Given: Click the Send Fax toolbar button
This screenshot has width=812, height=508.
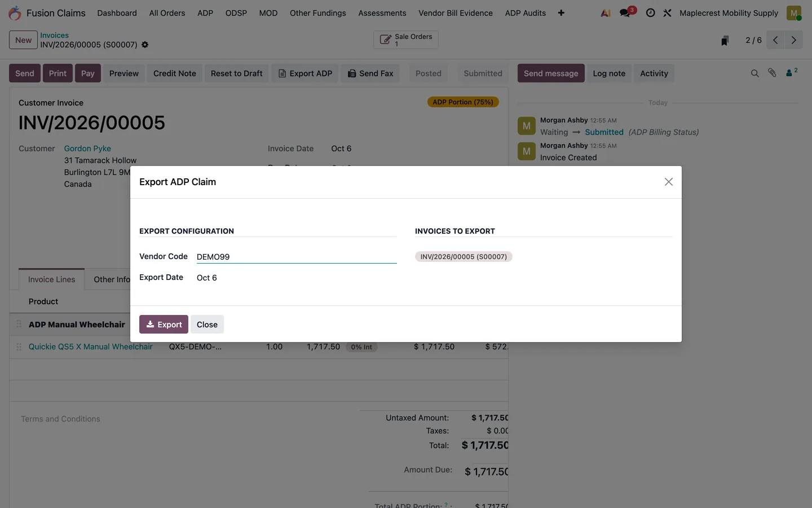Looking at the screenshot, I should click(370, 73).
